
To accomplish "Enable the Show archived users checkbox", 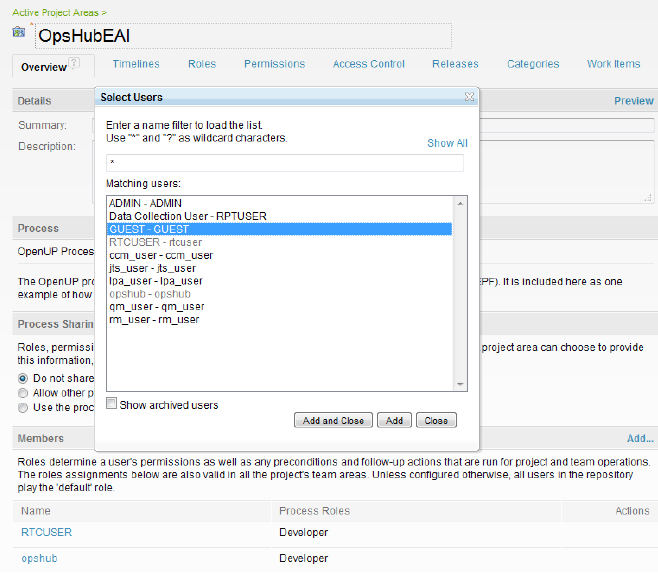I will [x=112, y=405].
